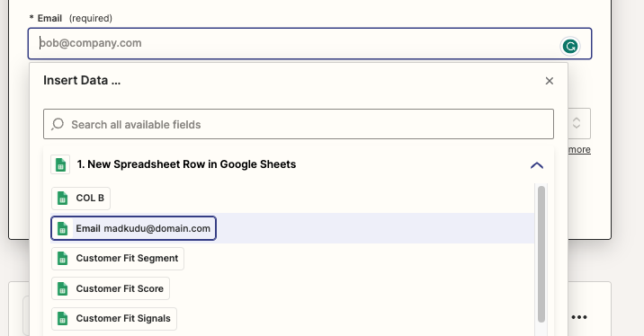
Task: Click into the Email required input
Action: [x=309, y=43]
